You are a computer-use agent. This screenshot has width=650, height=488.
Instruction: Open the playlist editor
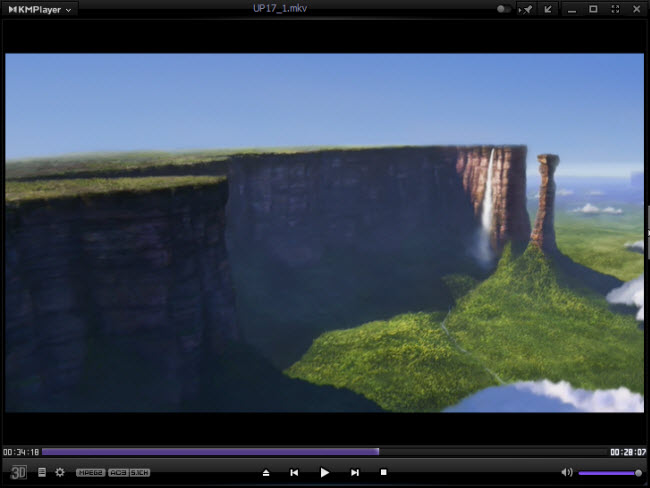coord(42,472)
